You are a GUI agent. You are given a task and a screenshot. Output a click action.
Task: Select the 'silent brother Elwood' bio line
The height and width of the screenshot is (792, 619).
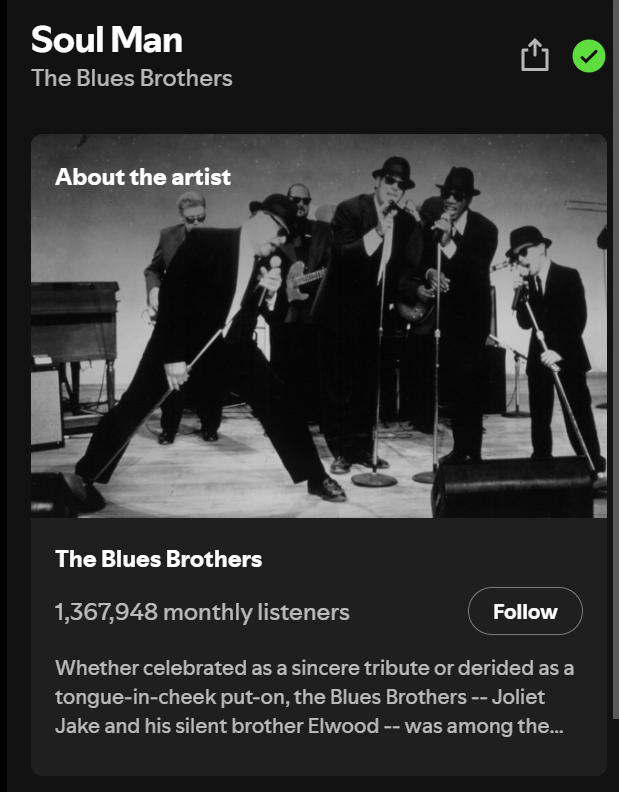point(309,726)
